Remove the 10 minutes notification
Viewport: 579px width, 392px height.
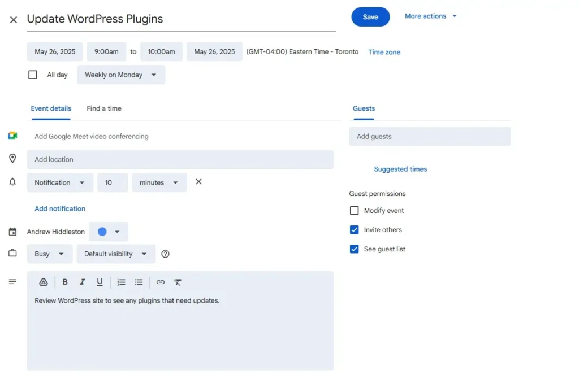(198, 182)
